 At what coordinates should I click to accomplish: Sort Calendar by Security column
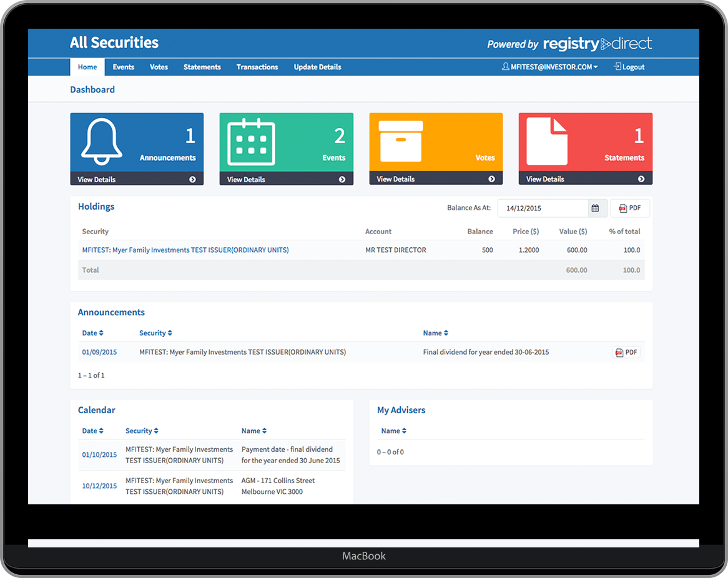point(142,431)
